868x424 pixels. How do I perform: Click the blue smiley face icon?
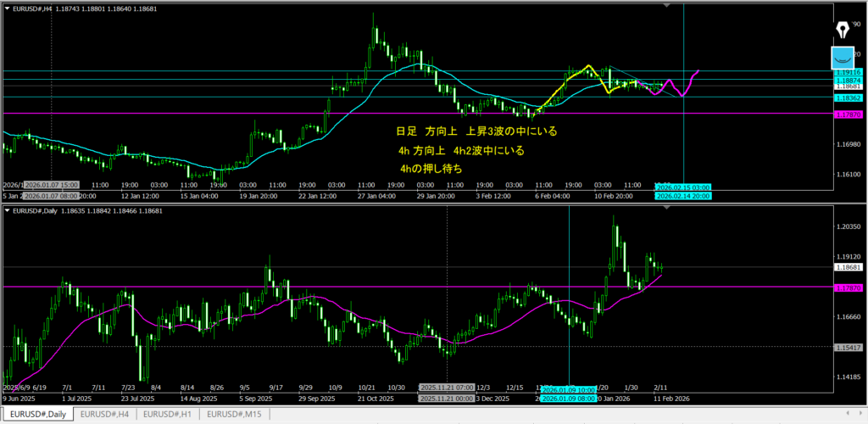(x=843, y=59)
